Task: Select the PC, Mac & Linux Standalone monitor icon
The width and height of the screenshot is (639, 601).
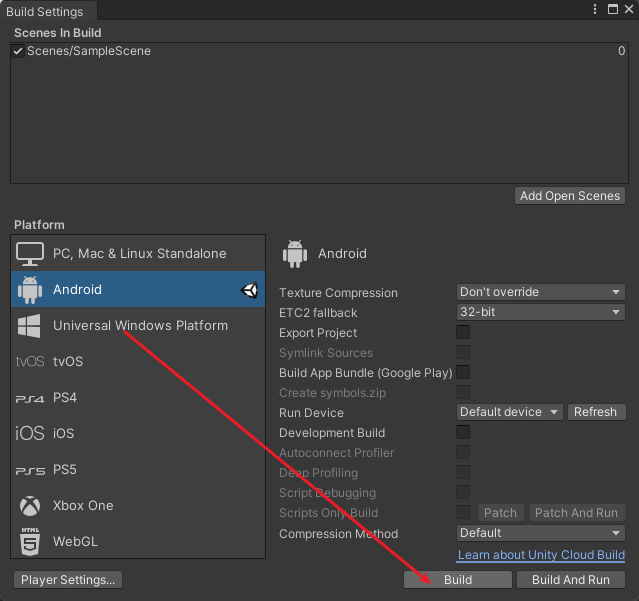Action: pyautogui.click(x=30, y=253)
